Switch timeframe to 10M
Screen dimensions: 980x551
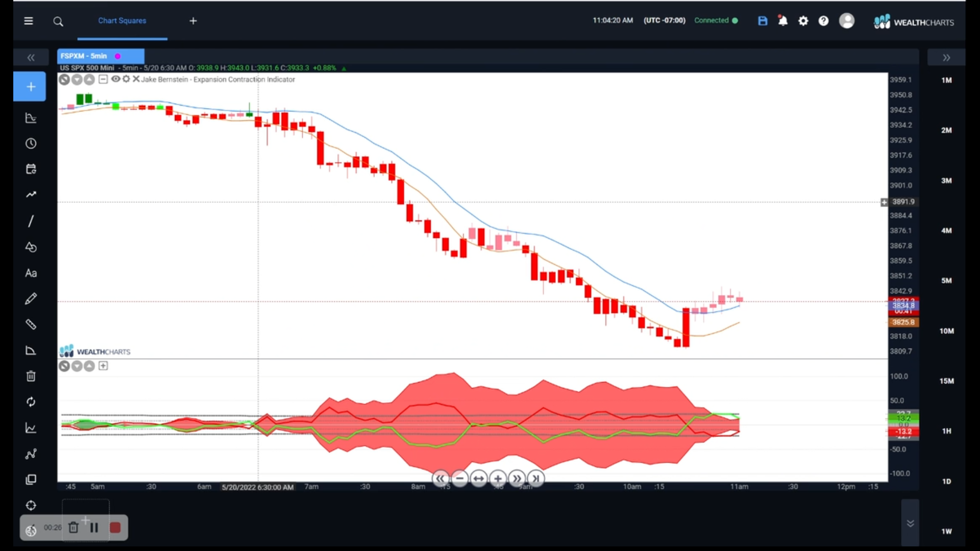(946, 331)
